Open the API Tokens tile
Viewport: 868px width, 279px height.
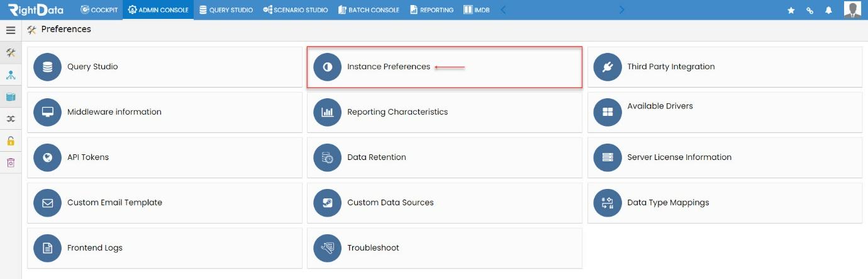pyautogui.click(x=165, y=157)
